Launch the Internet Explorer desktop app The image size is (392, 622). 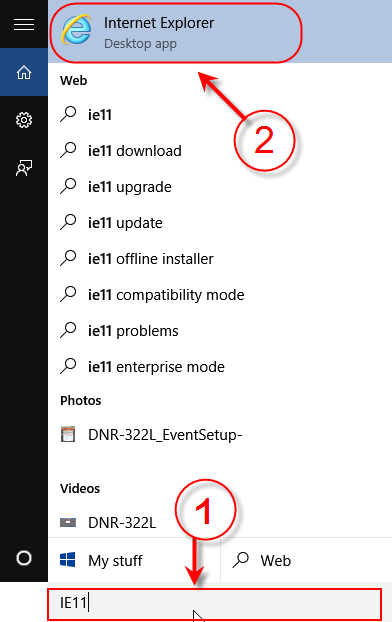pos(220,32)
